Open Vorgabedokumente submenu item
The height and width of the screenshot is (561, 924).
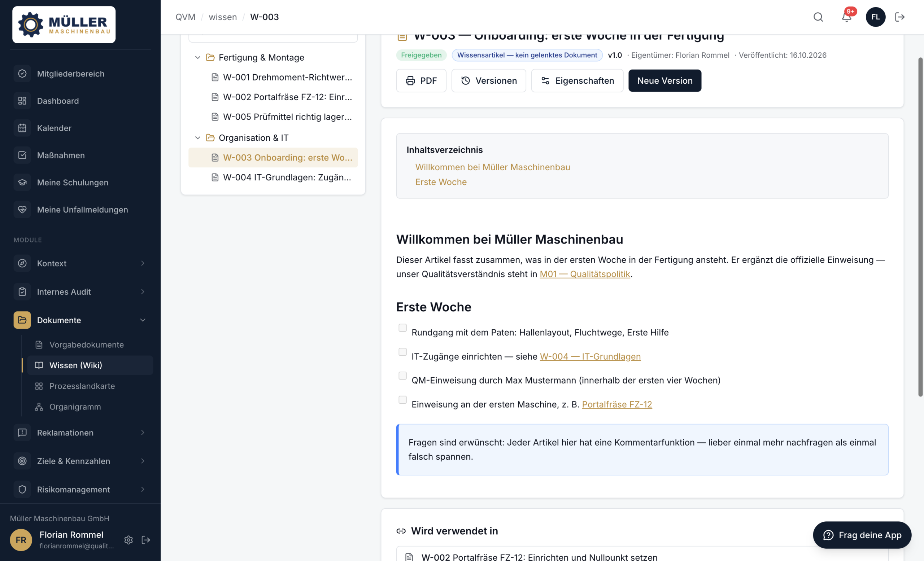tap(90, 345)
